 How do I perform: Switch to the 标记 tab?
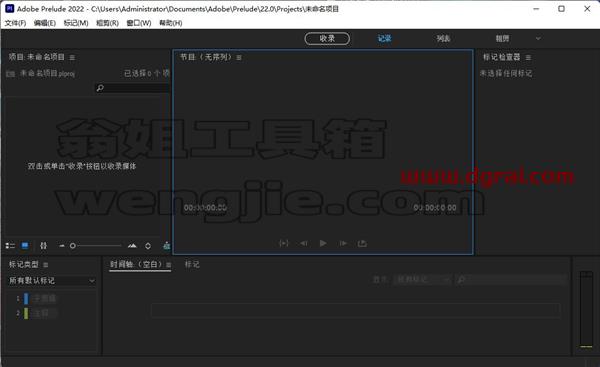pyautogui.click(x=192, y=264)
